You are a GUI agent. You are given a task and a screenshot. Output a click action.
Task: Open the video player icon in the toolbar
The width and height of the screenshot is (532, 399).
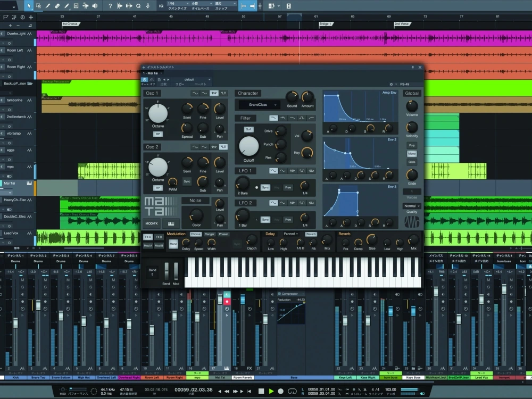tap(288, 6)
